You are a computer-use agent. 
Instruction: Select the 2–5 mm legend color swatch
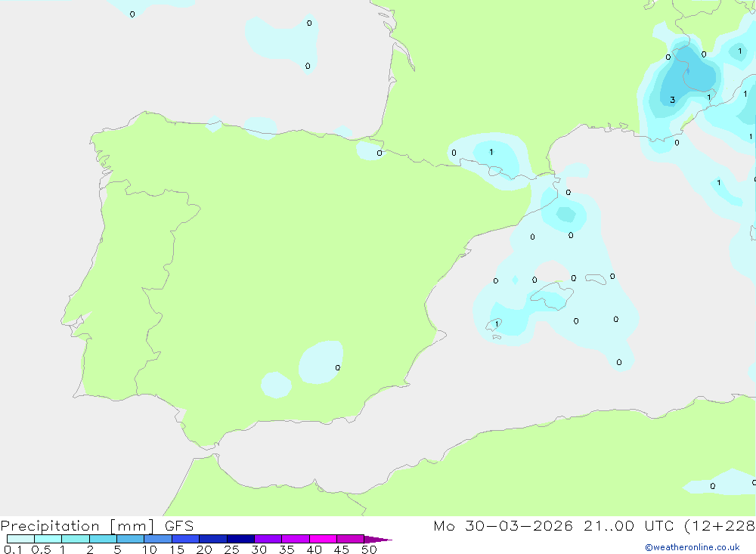[x=103, y=539]
